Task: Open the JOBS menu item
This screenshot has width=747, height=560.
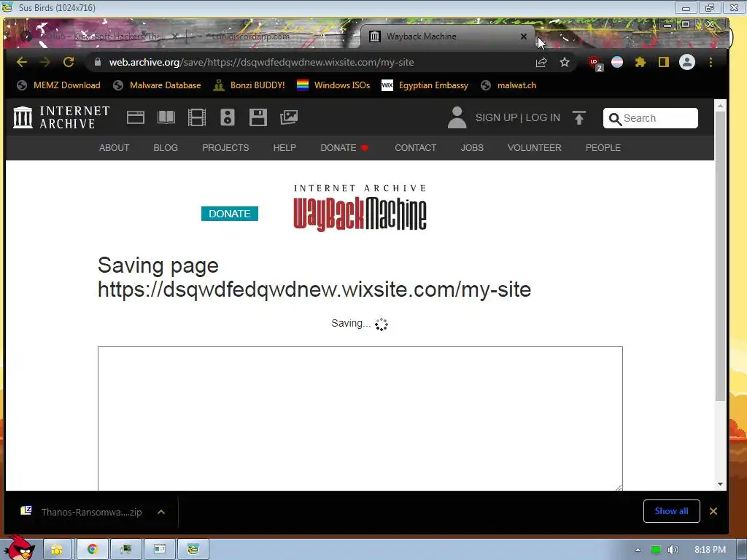Action: 472,147
